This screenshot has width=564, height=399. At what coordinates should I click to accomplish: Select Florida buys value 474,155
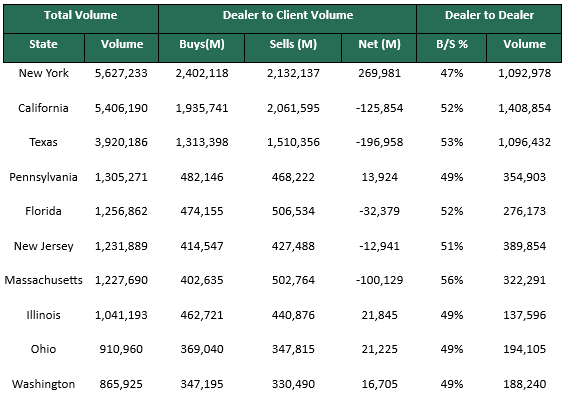point(202,211)
